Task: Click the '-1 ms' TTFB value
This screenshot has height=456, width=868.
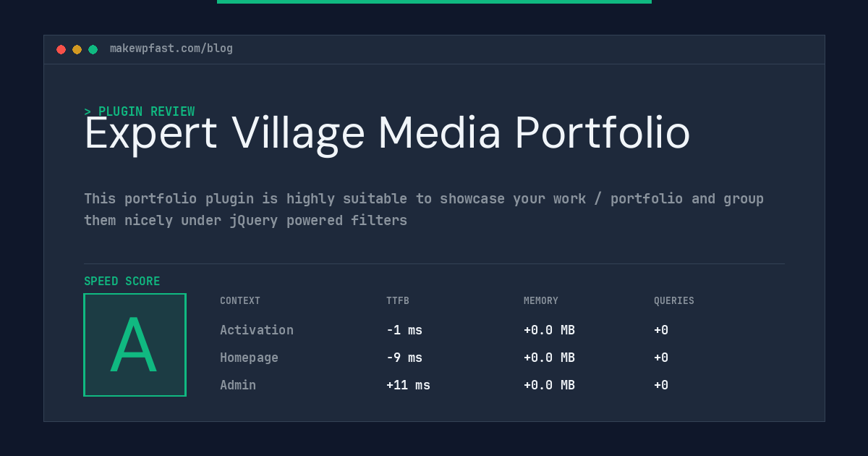Action: click(404, 330)
